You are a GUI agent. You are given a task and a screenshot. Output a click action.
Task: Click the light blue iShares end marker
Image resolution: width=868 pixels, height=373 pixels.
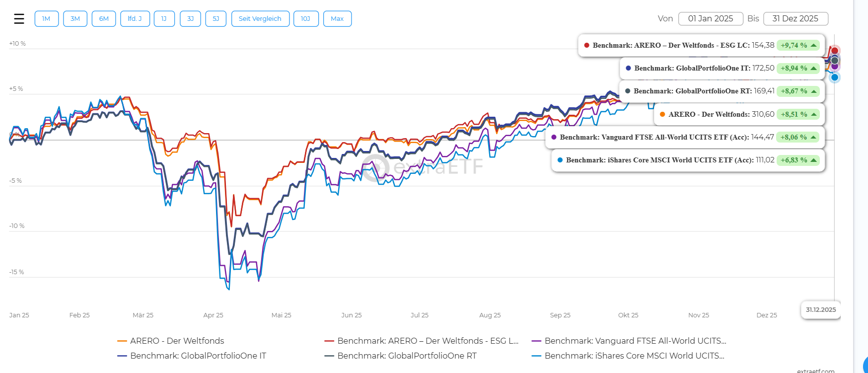click(835, 77)
